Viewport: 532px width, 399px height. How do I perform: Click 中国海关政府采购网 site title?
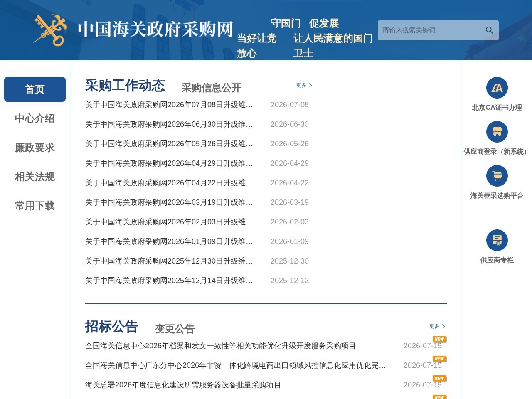pos(155,29)
